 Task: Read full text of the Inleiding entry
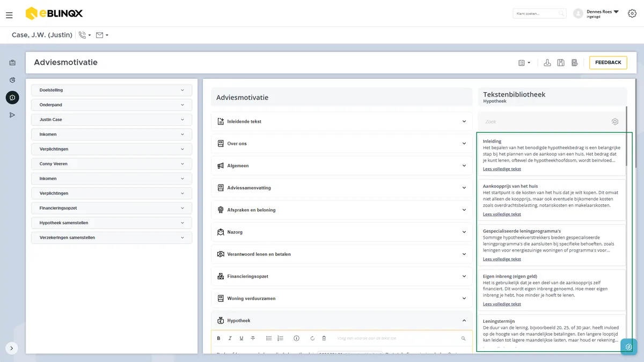pos(502,169)
